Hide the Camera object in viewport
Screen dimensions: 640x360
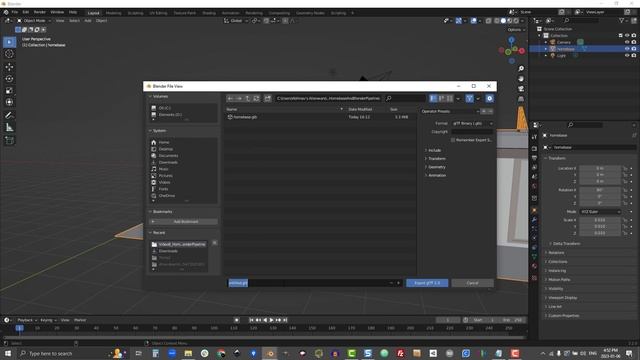click(627, 42)
